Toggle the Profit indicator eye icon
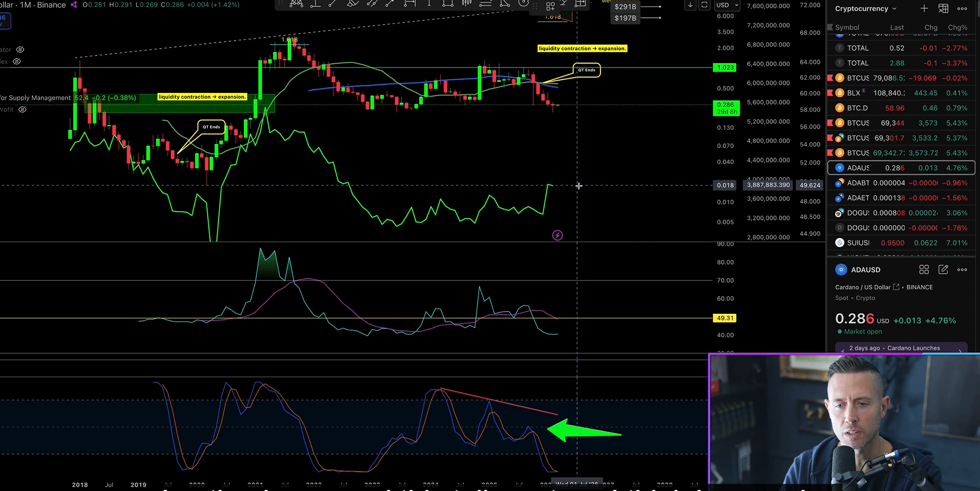 22,110
